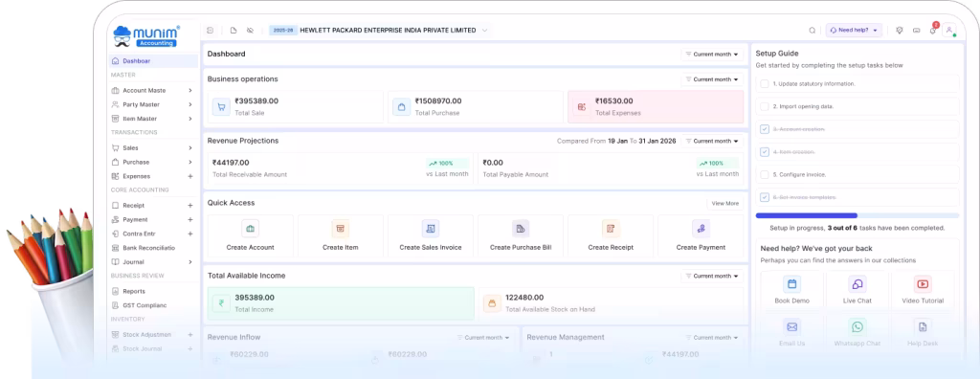Click the Total Purchase bag icon
The image size is (980, 379).
[401, 107]
